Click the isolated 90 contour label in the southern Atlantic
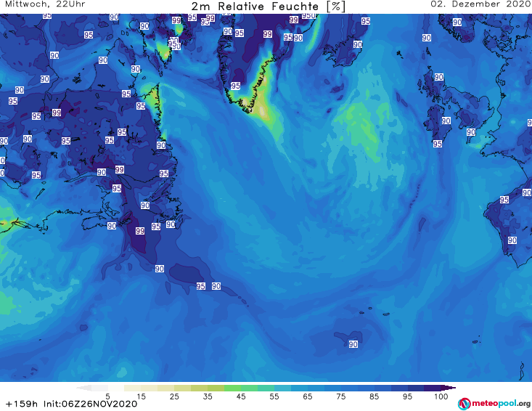Image resolution: width=532 pixels, height=411 pixels. (x=353, y=344)
